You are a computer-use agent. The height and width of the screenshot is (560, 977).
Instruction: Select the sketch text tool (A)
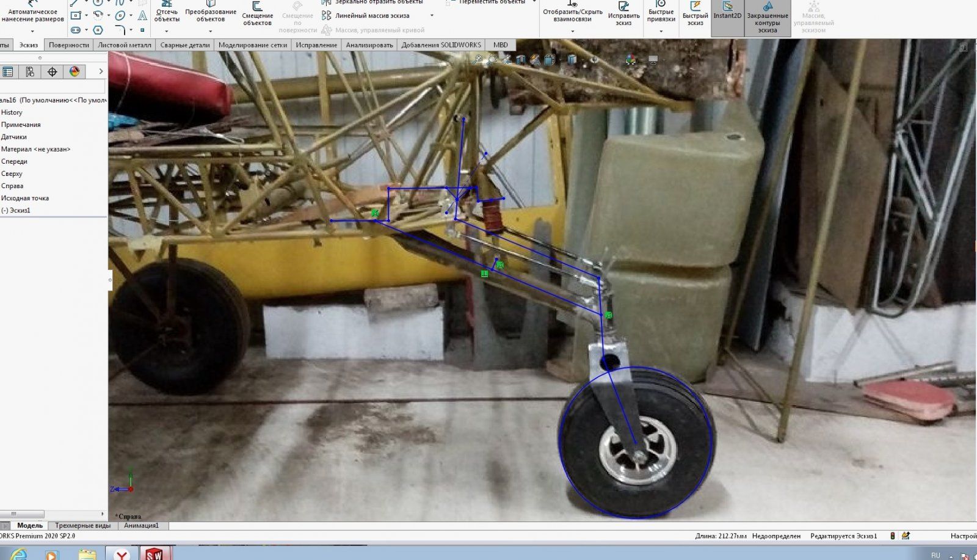(142, 16)
